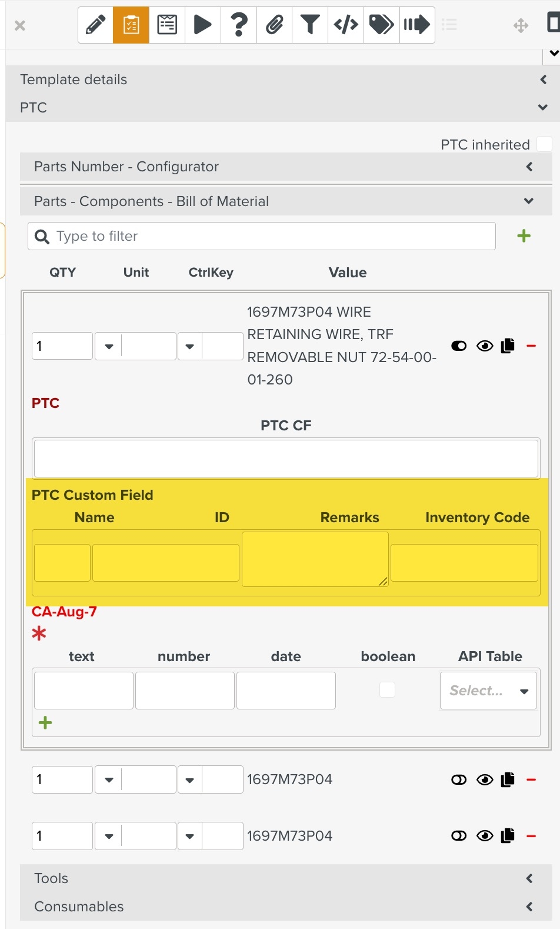The width and height of the screenshot is (560, 929).
Task: Enable the PTC inherited checkbox
Action: pos(544,144)
